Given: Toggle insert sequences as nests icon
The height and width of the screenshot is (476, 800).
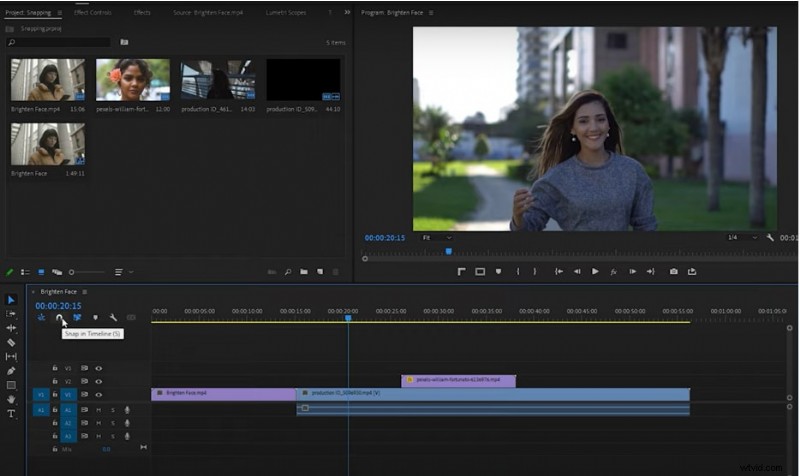Looking at the screenshot, I should [x=41, y=317].
